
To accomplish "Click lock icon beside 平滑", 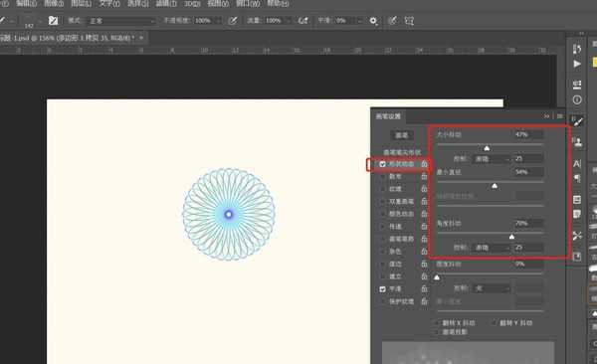I will [x=424, y=289].
